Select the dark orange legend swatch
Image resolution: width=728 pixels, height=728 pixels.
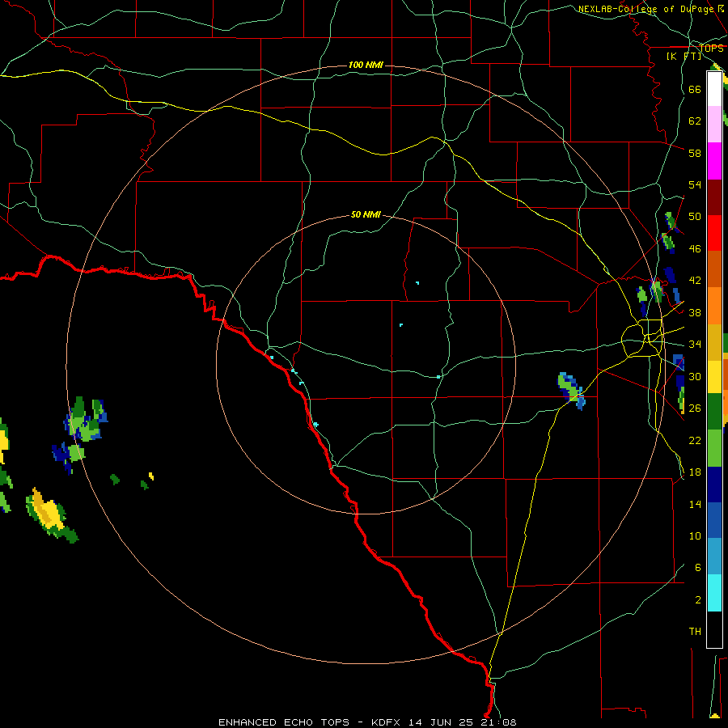tap(714, 269)
